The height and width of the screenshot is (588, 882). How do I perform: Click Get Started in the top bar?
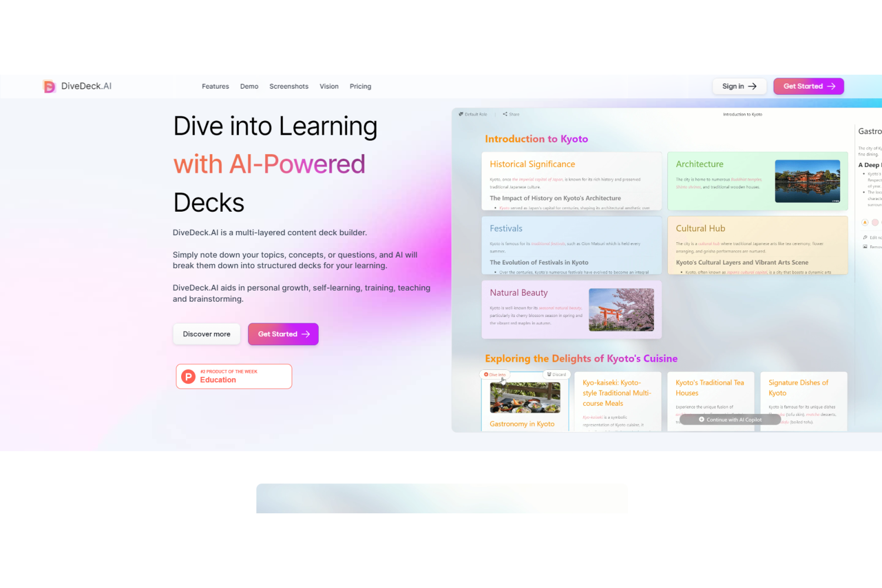coord(809,86)
